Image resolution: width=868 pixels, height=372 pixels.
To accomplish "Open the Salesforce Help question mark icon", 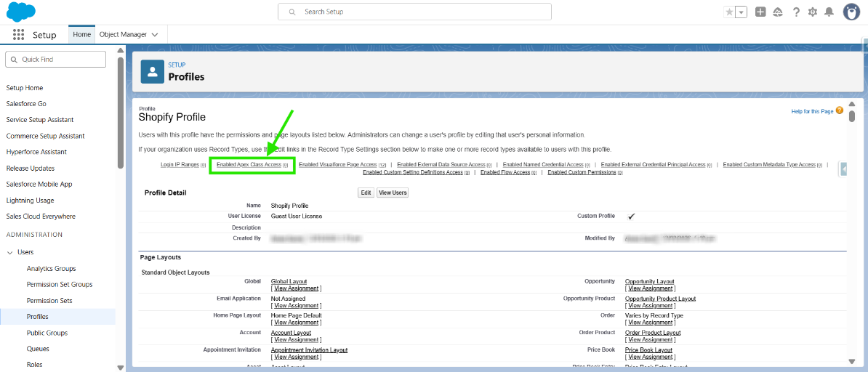I will pos(796,12).
